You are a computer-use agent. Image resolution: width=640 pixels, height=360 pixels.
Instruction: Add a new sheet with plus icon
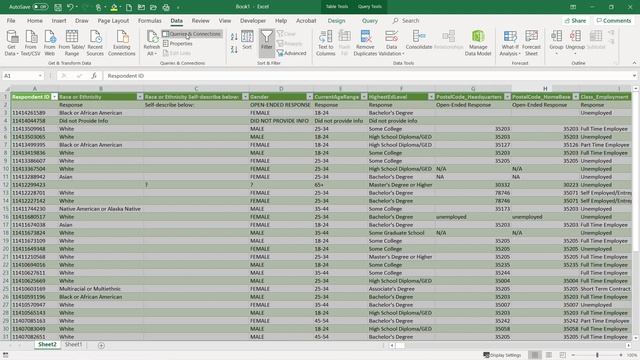(101, 345)
